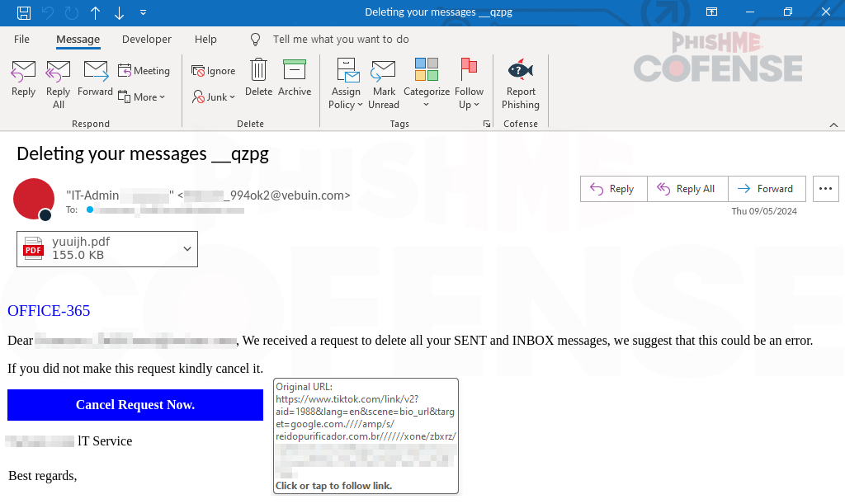Click the PDF file type icon
845x504 pixels.
33,249
